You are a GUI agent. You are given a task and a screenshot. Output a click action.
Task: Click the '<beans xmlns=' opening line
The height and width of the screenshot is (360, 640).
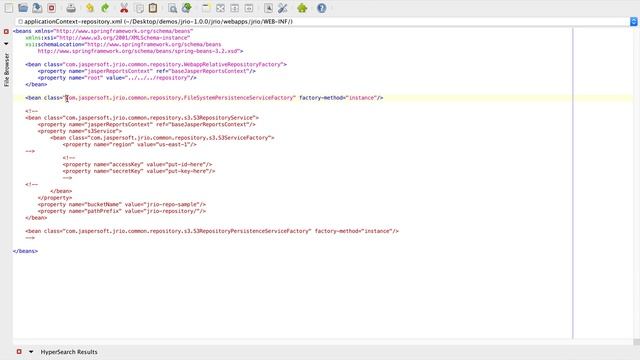(103, 31)
